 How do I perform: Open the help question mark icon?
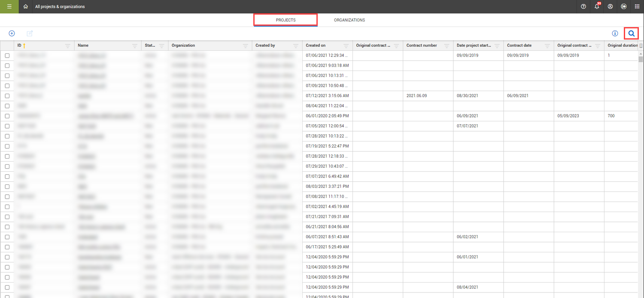coord(583,6)
